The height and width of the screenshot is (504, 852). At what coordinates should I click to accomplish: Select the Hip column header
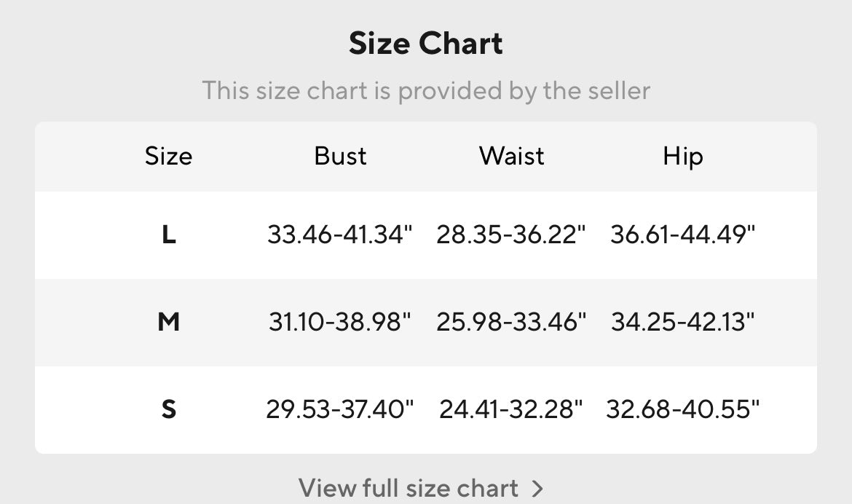pos(682,156)
